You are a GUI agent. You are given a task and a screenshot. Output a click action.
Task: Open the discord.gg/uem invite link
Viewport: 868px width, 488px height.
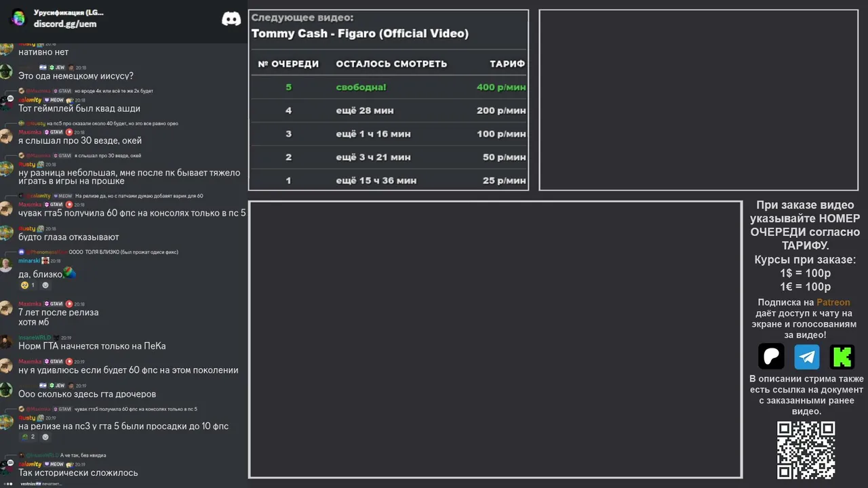tap(65, 24)
